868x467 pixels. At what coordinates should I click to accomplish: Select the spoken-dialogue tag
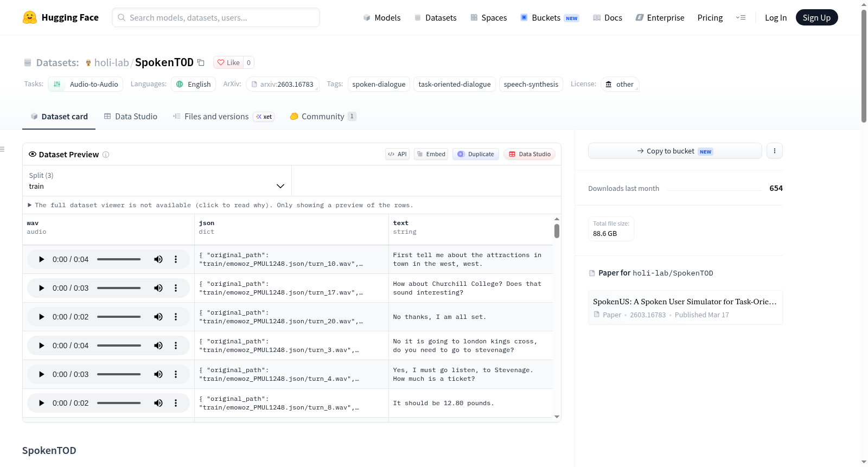(379, 84)
